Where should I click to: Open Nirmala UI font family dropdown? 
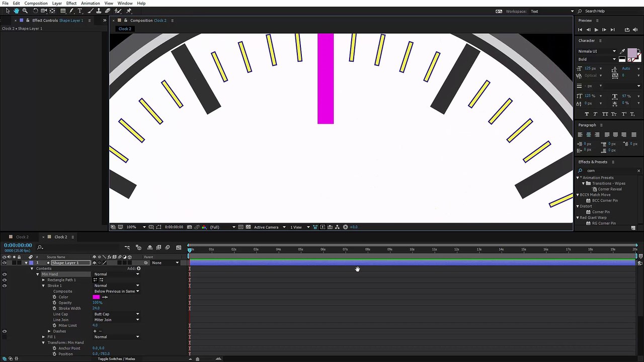point(597,51)
